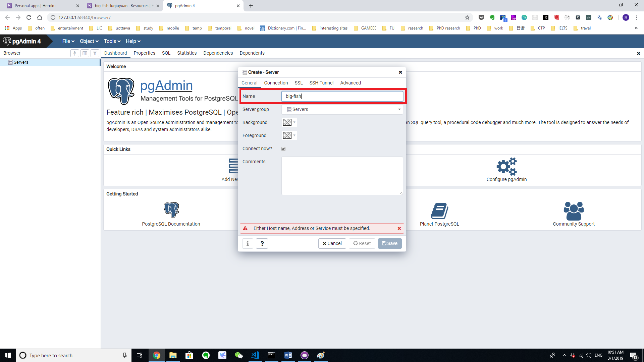Image resolution: width=644 pixels, height=362 pixels.
Task: Open Evernote extension icon in Chrome toolbar
Action: point(492,17)
